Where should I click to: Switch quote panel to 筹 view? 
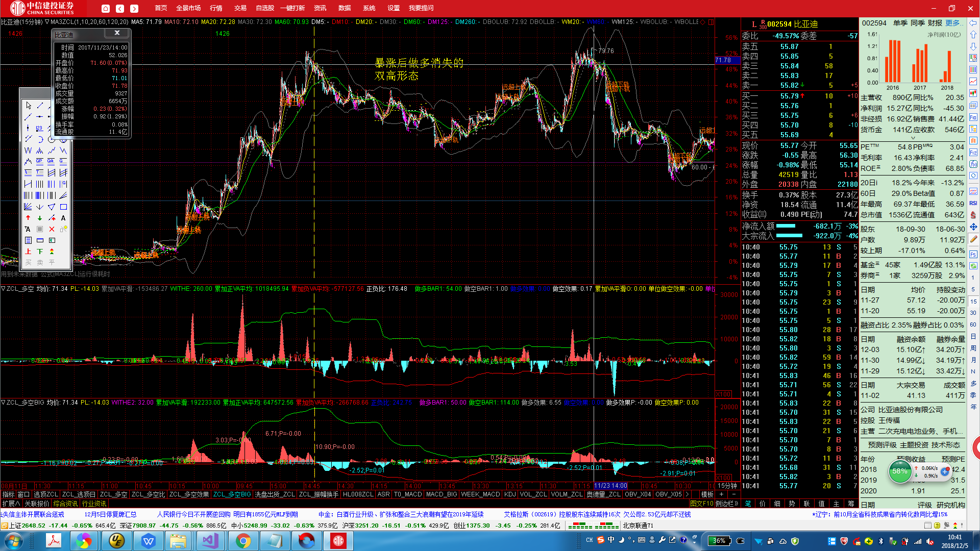click(x=851, y=504)
